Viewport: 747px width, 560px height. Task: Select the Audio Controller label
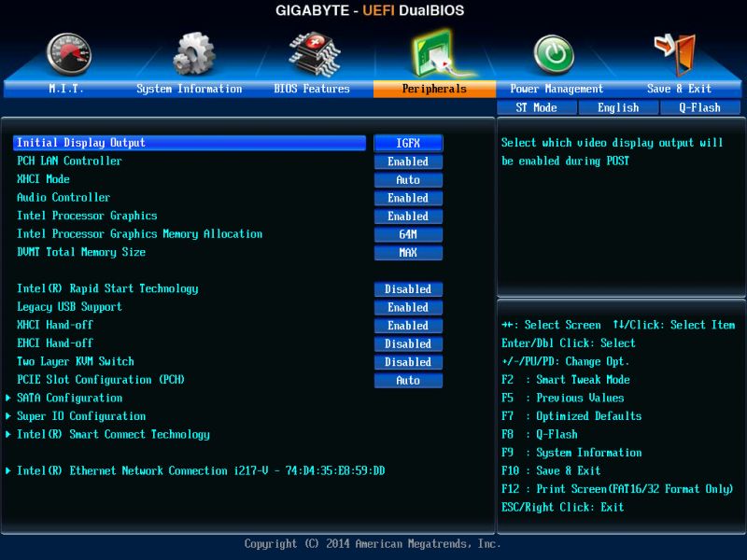(x=63, y=197)
